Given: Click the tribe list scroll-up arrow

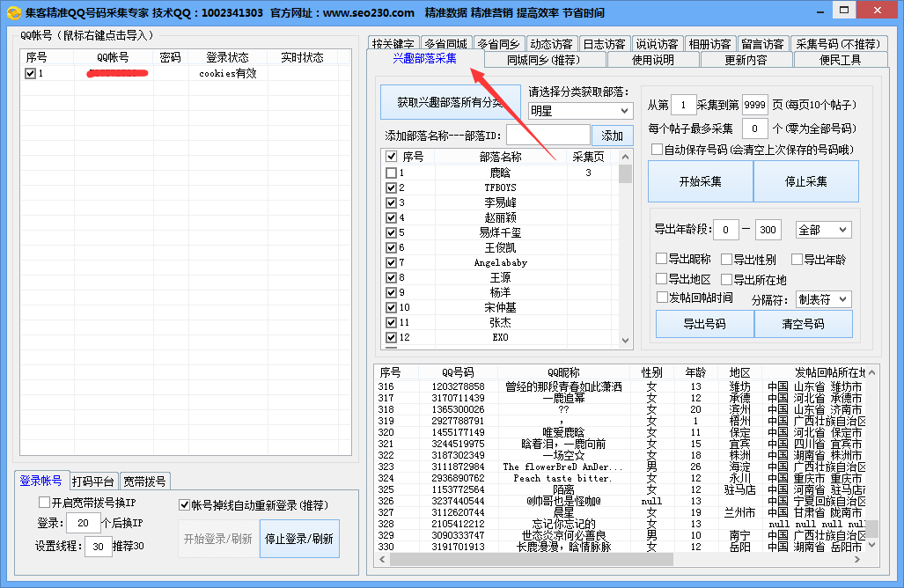Looking at the screenshot, I should click(x=625, y=157).
